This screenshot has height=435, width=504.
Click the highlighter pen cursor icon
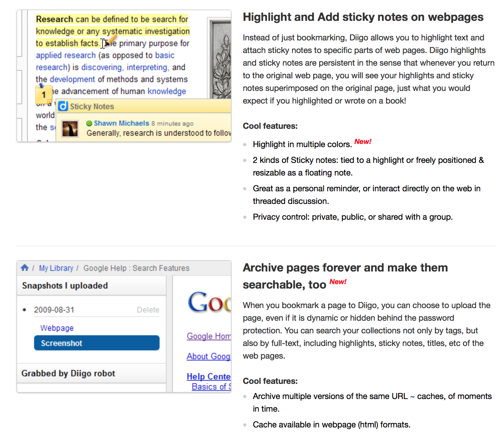(x=110, y=41)
